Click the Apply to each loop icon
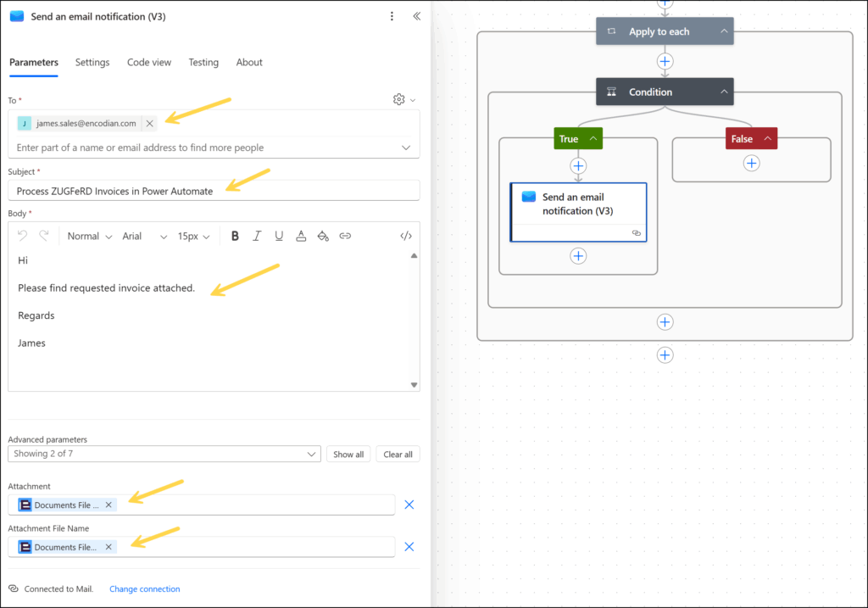Screen dimensions: 868x608 click(x=612, y=31)
